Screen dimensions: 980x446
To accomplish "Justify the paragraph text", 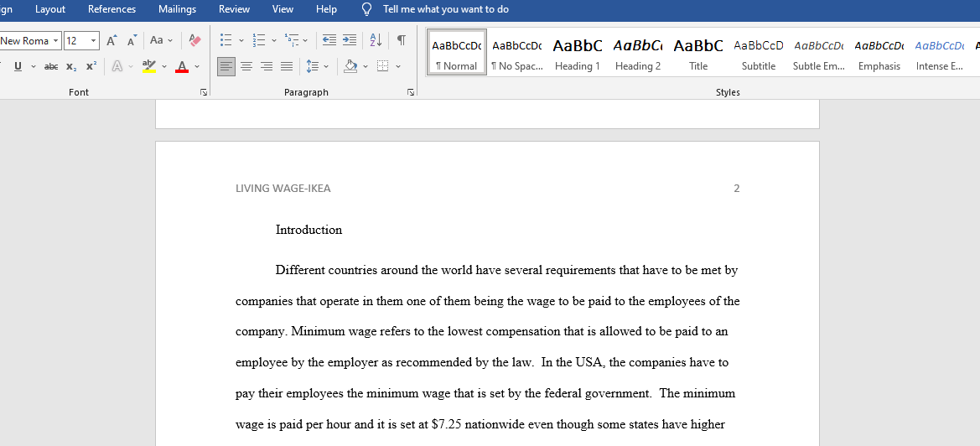I will 287,66.
